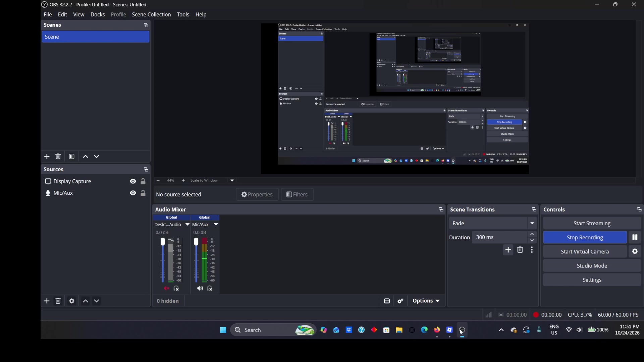Viewport: 644px width, 362px height.
Task: Delete selected source with trash icon
Action: pos(58,301)
